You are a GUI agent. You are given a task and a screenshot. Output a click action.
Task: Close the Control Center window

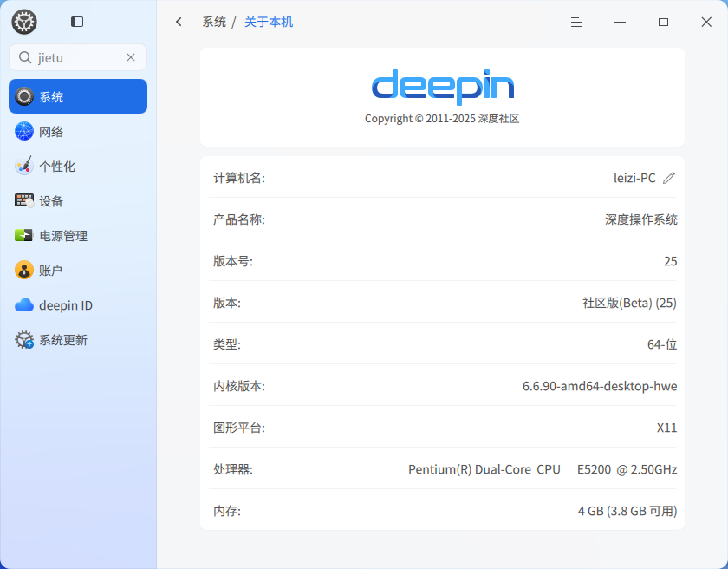(706, 22)
